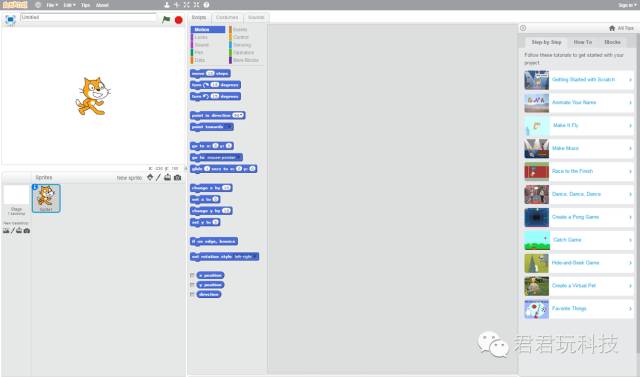The width and height of the screenshot is (640, 377).
Task: Select the Control block category
Action: 246,37
